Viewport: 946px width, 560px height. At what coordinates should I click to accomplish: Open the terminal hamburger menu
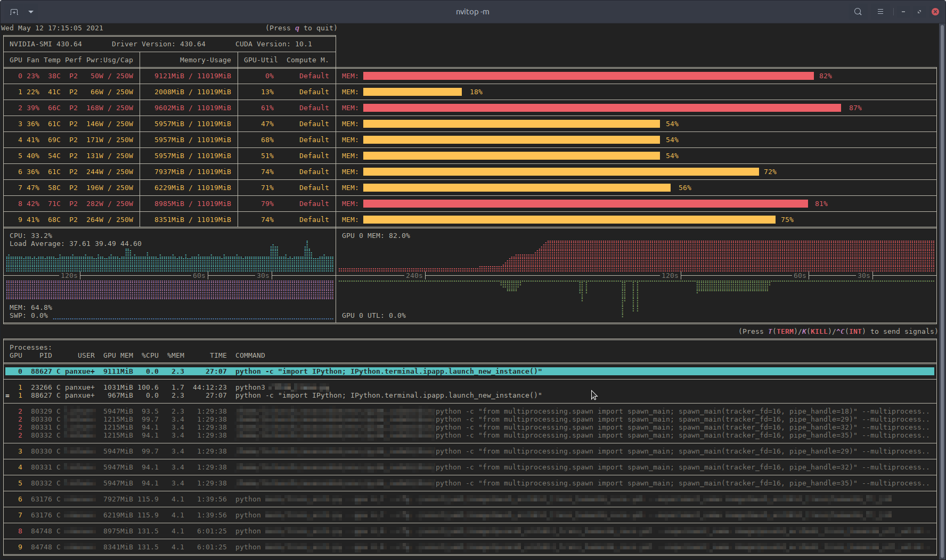pos(880,12)
